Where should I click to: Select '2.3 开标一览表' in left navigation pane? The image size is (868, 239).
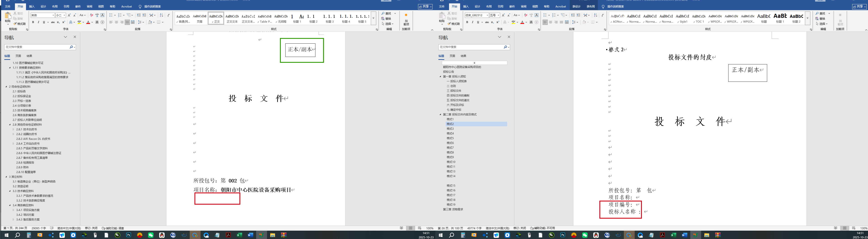click(x=22, y=101)
